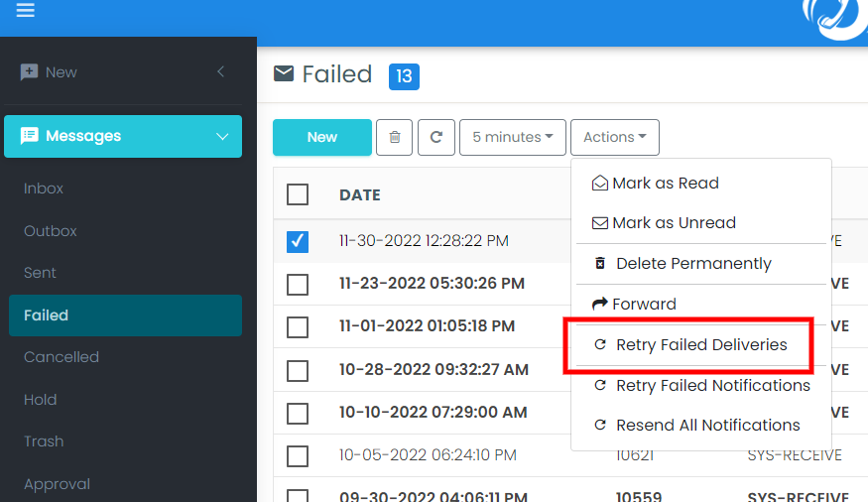Open the hamburger menu icon
Screen dimensions: 868x502
tap(25, 10)
